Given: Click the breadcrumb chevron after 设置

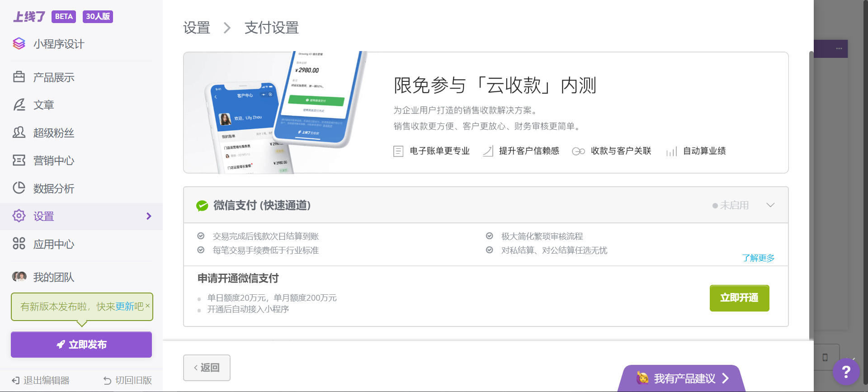Looking at the screenshot, I should (227, 28).
